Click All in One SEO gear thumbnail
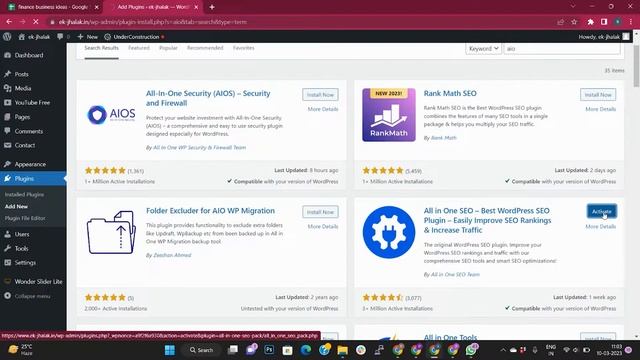This screenshot has width=640, height=360. 389,232
